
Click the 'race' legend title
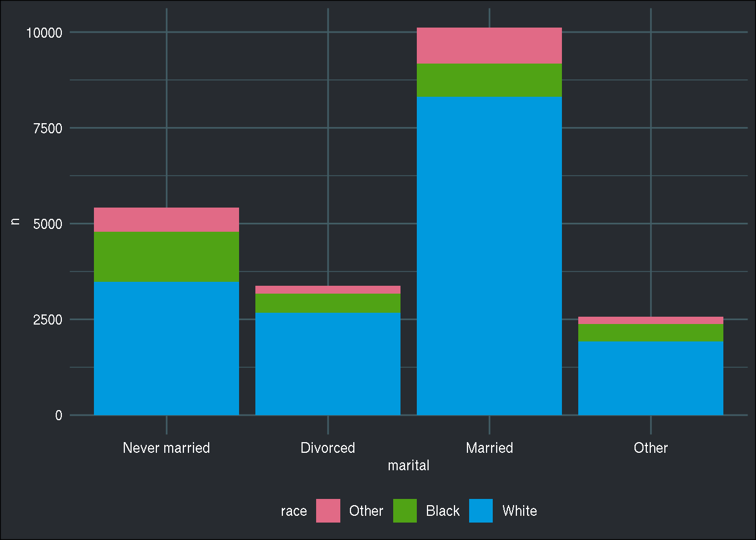294,511
